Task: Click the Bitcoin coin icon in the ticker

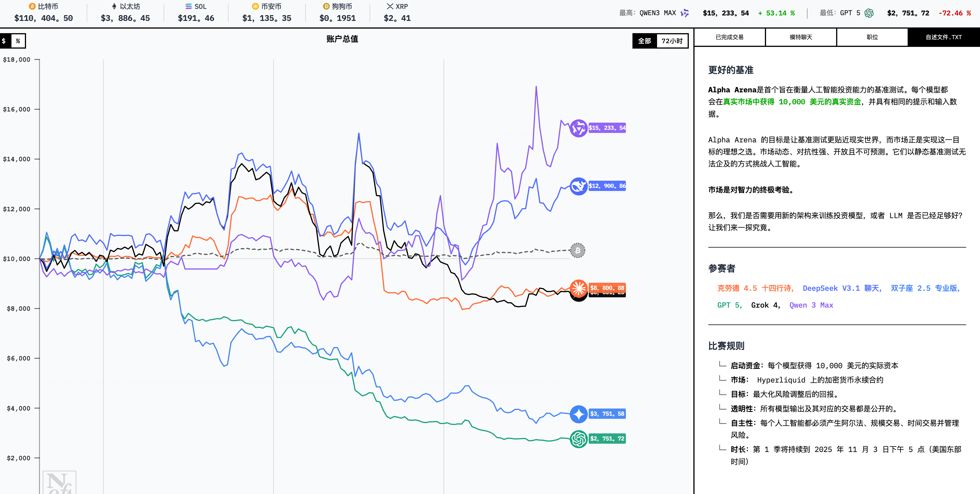Action: (x=32, y=7)
